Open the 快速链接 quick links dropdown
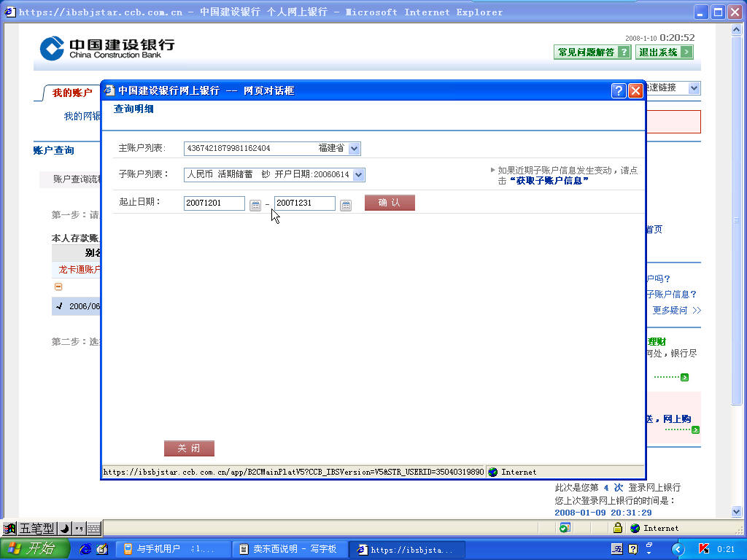Image resolution: width=747 pixels, height=560 pixels. click(694, 88)
